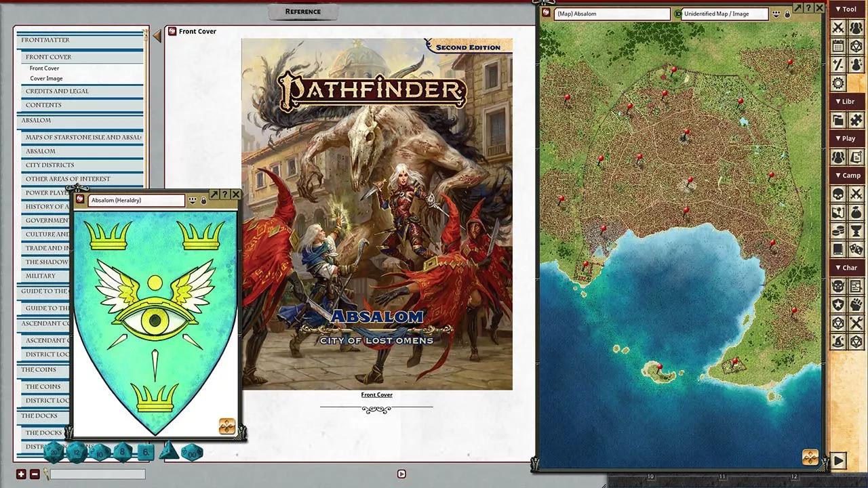The height and width of the screenshot is (488, 868).
Task: Roll the d8 die
Action: point(123,451)
